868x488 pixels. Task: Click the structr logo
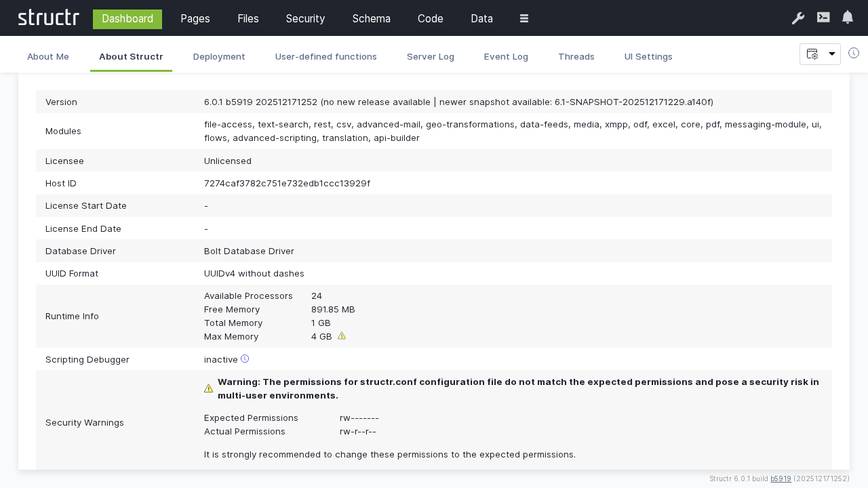(48, 18)
